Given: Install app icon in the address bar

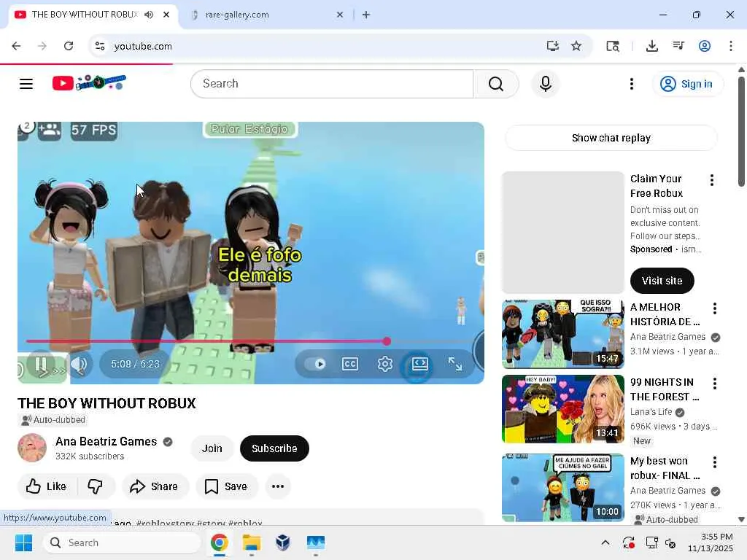Looking at the screenshot, I should click(x=553, y=46).
